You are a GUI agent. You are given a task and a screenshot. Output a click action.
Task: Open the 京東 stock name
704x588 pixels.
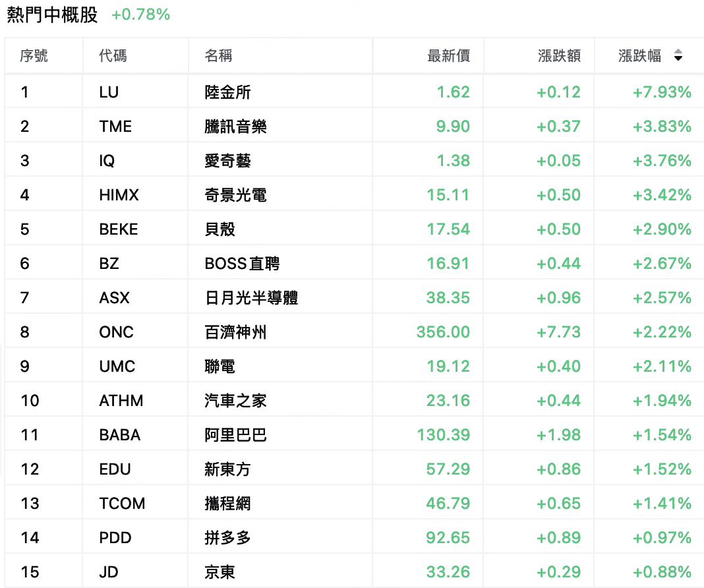tap(220, 572)
